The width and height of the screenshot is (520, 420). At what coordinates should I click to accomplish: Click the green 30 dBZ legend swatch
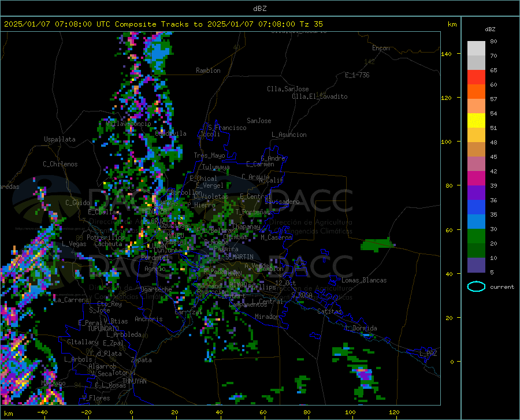(476, 236)
